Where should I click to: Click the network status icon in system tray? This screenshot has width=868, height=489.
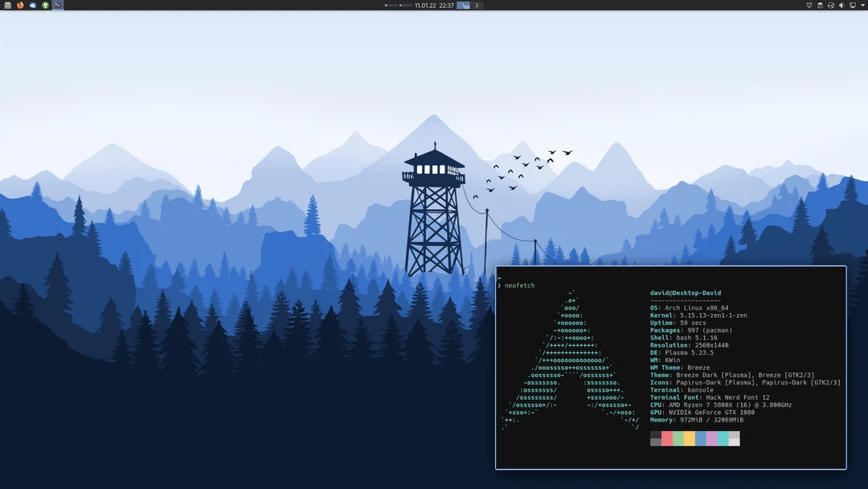tap(831, 5)
